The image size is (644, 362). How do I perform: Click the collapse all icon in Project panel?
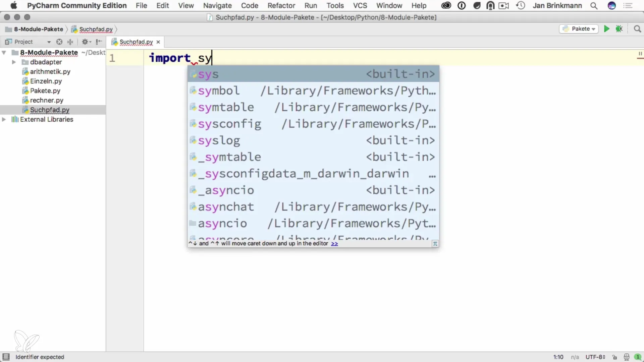70,42
